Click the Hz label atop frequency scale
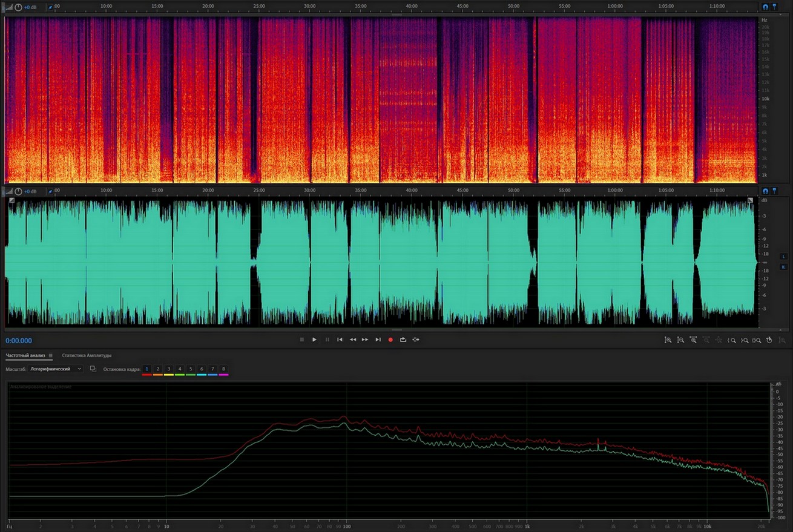This screenshot has width=793, height=532. (765, 20)
